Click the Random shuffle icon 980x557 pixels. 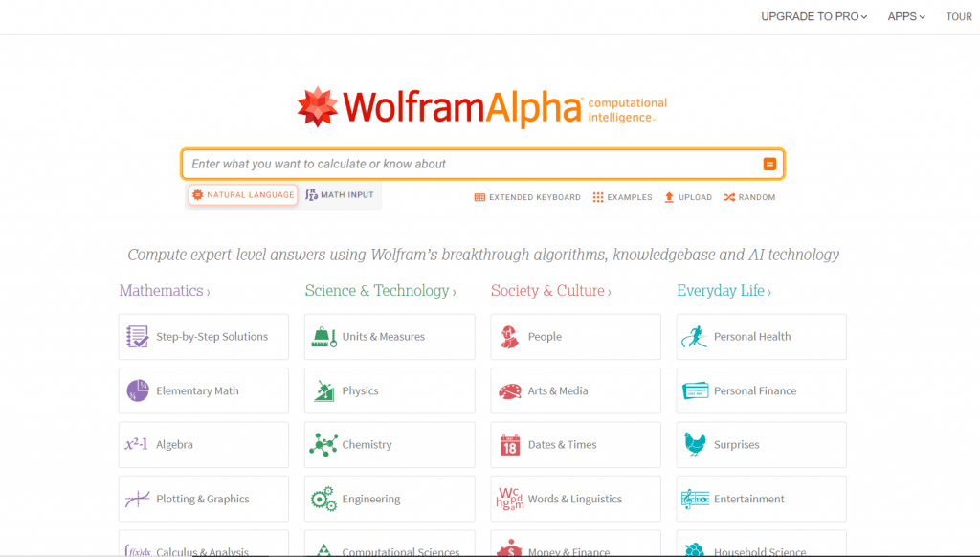pyautogui.click(x=729, y=197)
